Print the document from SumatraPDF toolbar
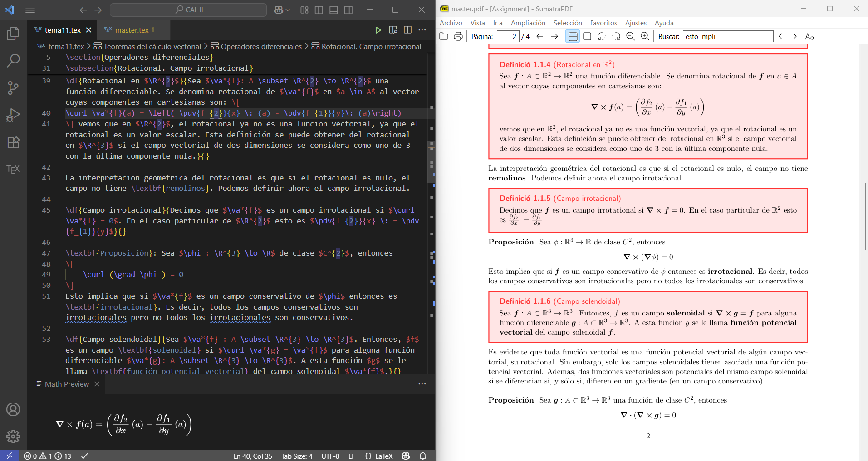The height and width of the screenshot is (461, 868). point(458,36)
